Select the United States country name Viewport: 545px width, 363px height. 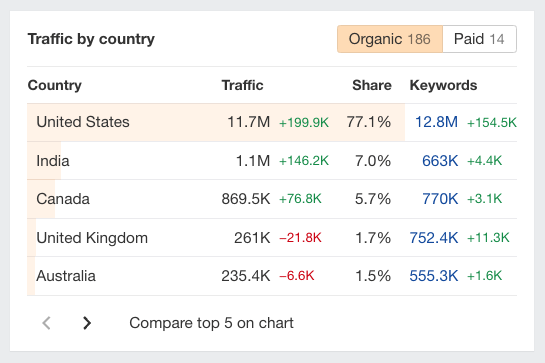[x=83, y=122]
